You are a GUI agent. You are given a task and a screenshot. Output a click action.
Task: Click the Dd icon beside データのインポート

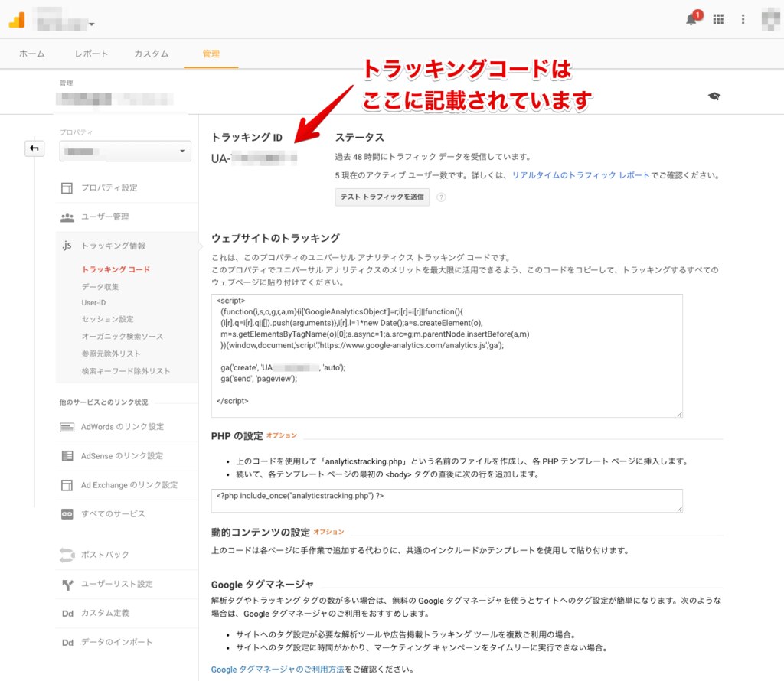(67, 643)
